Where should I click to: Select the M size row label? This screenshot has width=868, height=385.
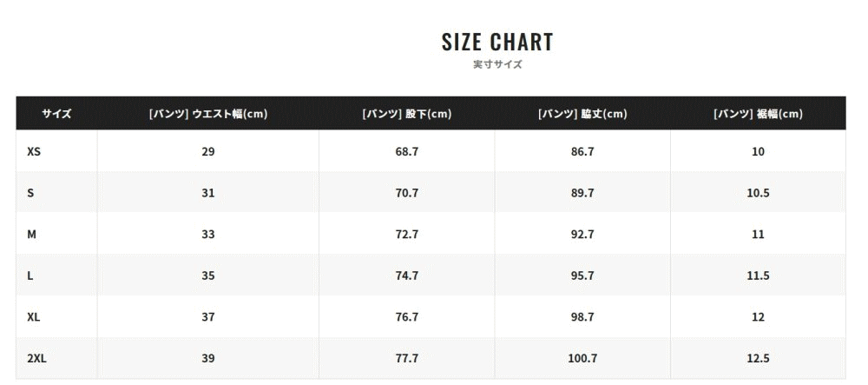(31, 235)
